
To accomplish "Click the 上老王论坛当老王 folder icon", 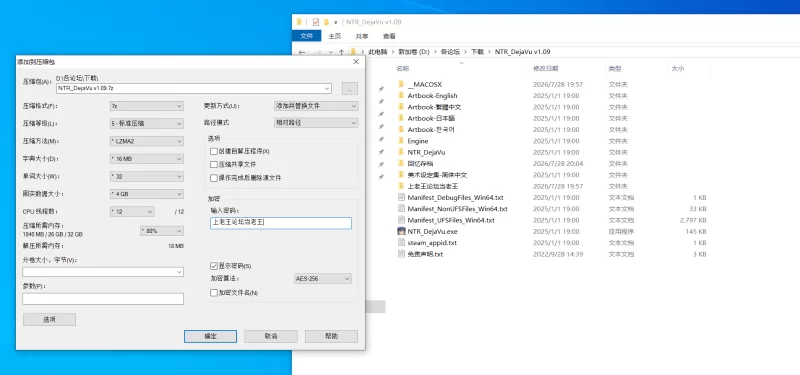I will click(x=401, y=186).
